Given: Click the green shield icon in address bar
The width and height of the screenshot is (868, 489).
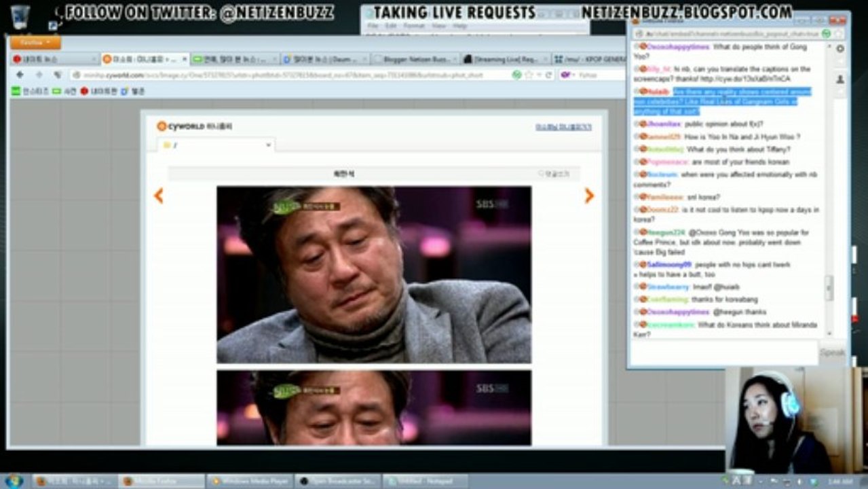Looking at the screenshot, I should pos(516,75).
